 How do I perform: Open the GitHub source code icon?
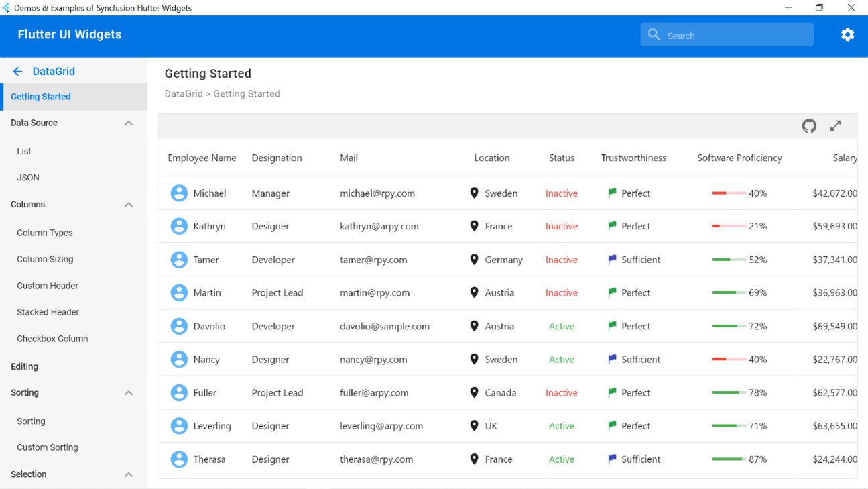point(809,126)
